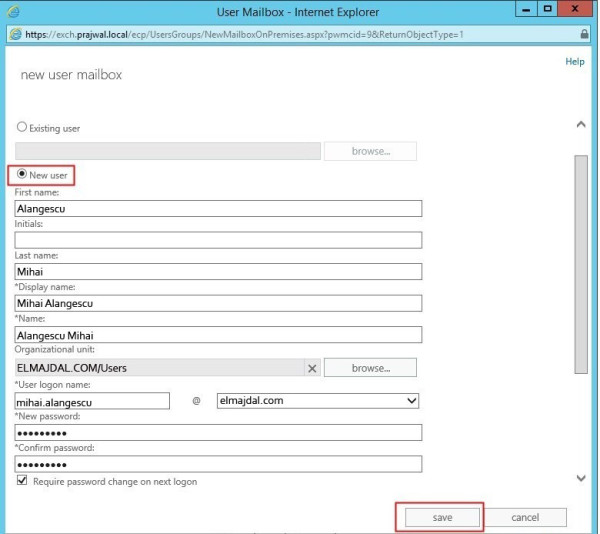
Task: Click the padlock security icon
Action: [x=585, y=33]
